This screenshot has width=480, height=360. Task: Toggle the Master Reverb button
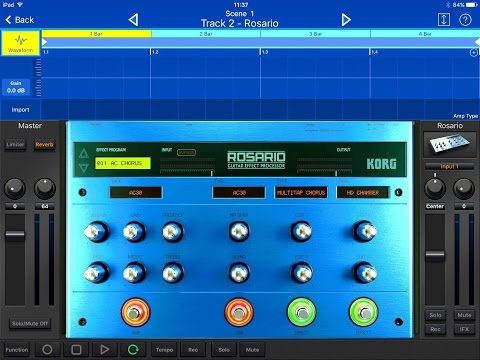click(44, 145)
